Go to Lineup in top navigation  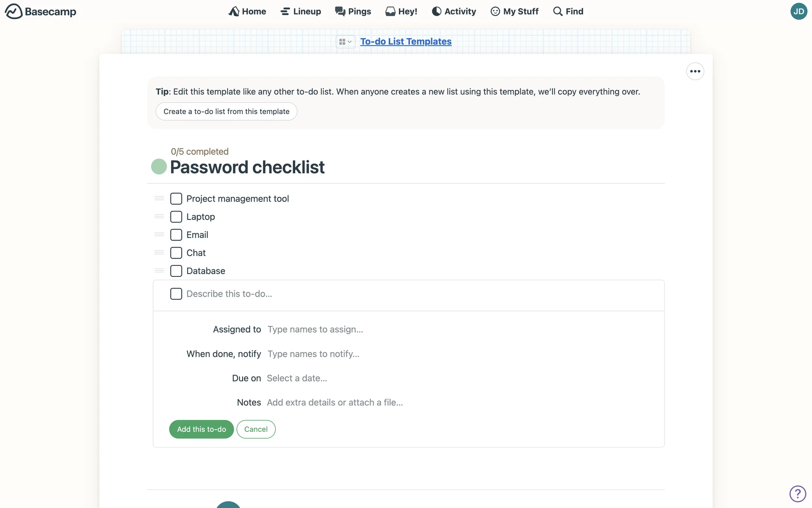pyautogui.click(x=301, y=11)
